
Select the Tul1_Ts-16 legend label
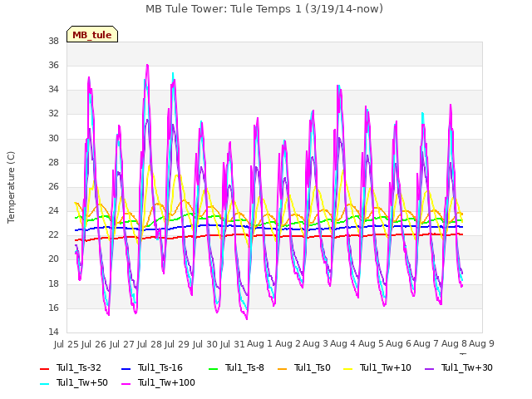[x=160, y=367]
